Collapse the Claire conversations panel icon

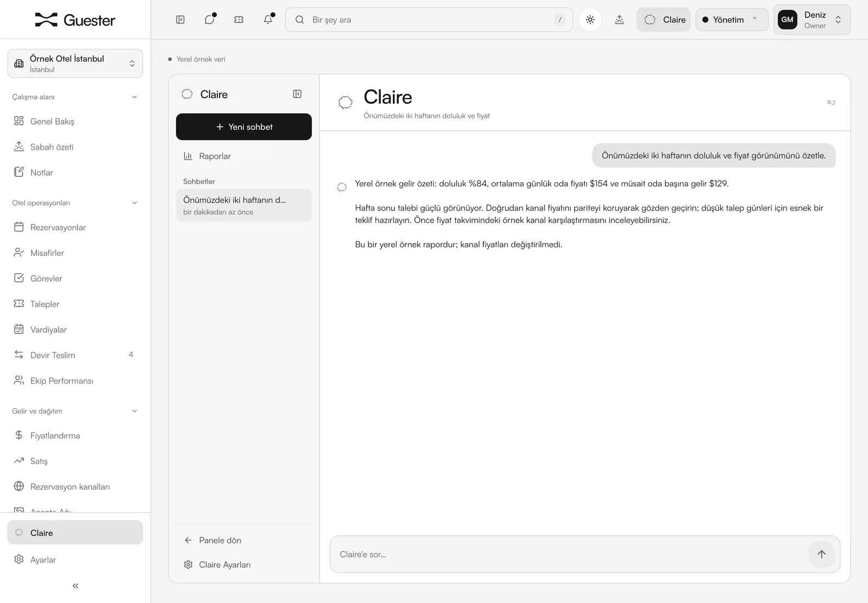click(x=297, y=94)
